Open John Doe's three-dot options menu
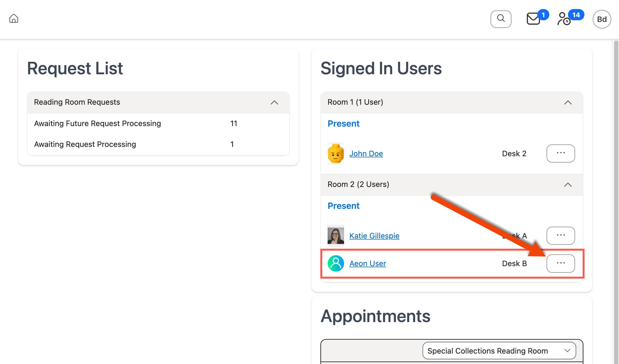The height and width of the screenshot is (364, 619). tap(561, 153)
